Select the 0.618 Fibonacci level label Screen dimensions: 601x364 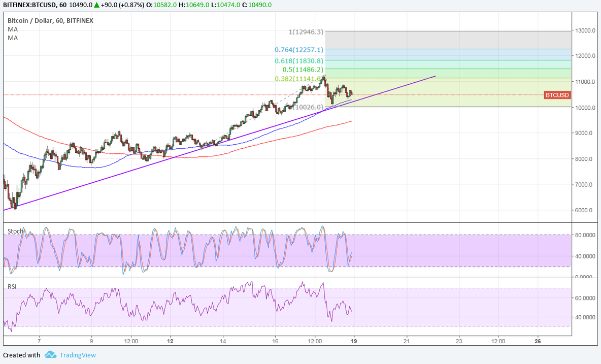298,60
